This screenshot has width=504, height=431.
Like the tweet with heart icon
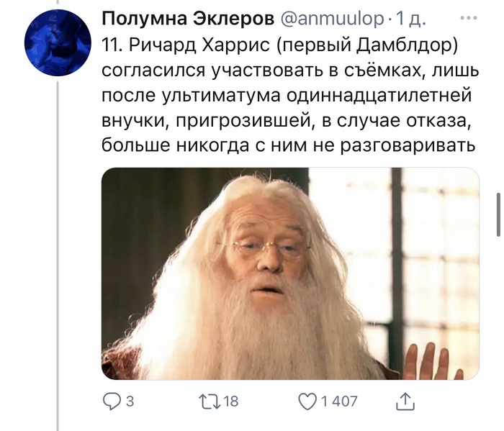tap(307, 401)
